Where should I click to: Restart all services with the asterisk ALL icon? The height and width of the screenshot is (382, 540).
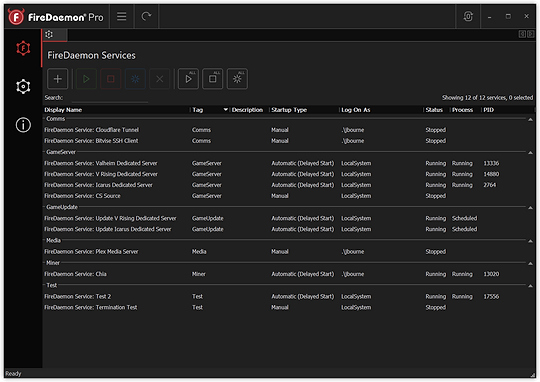point(237,79)
